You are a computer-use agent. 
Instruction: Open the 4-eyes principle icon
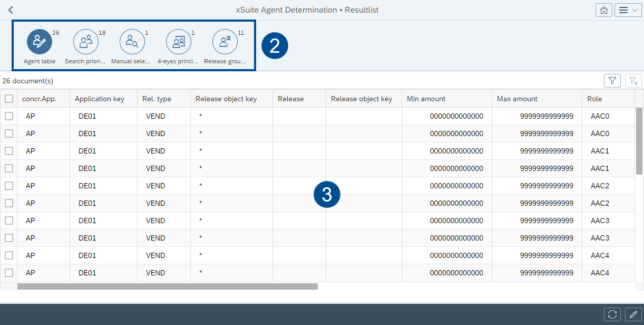(179, 42)
